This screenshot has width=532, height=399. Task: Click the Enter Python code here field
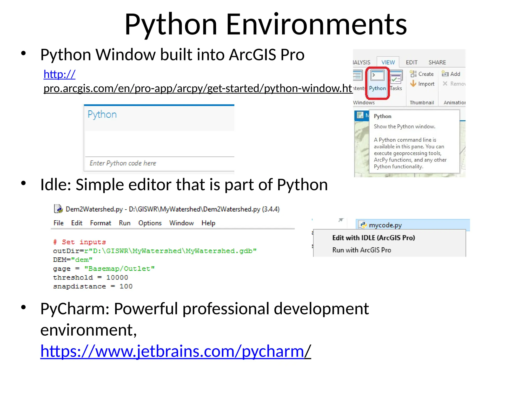click(x=159, y=163)
